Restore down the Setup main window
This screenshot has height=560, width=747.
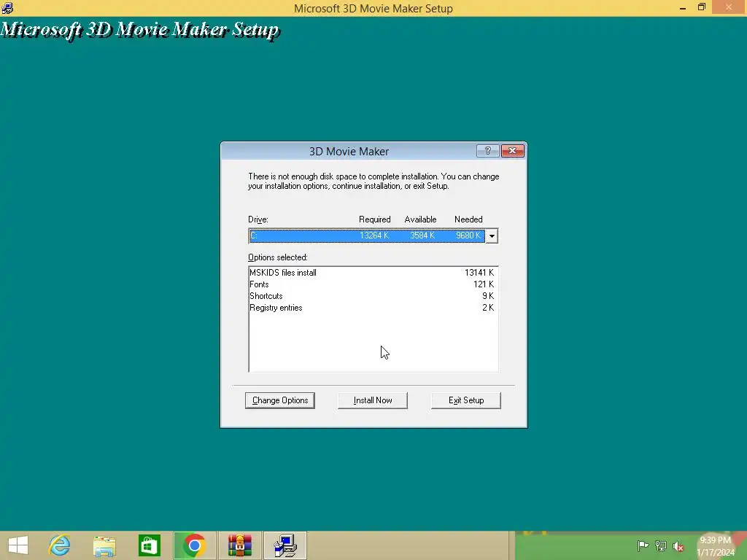click(701, 7)
